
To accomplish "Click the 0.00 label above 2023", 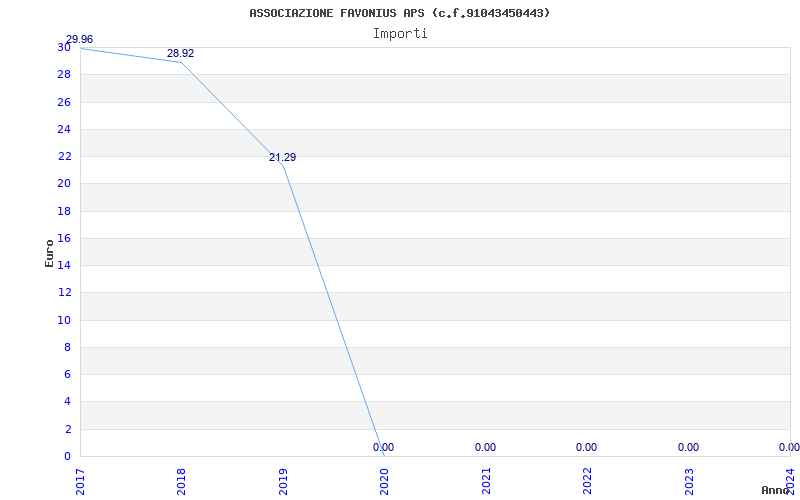I will 688,447.
